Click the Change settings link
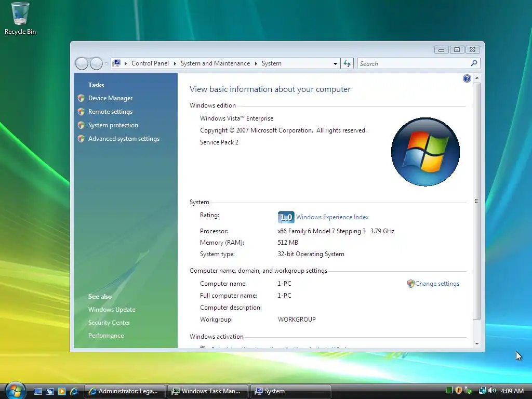This screenshot has width=532, height=399. pos(437,284)
